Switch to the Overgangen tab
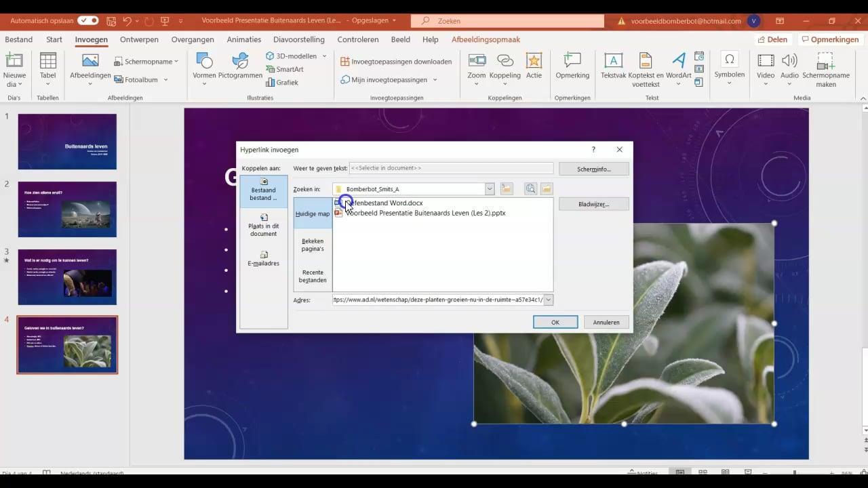This screenshot has height=488, width=868. coord(193,39)
